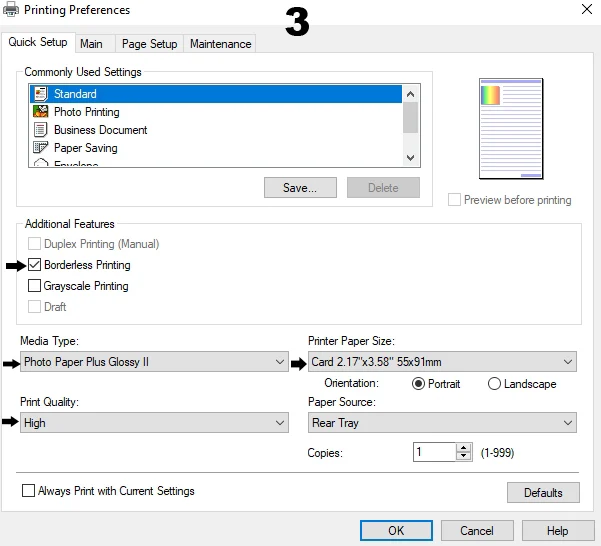Select Landscape orientation
The image size is (601, 546).
pyautogui.click(x=494, y=384)
